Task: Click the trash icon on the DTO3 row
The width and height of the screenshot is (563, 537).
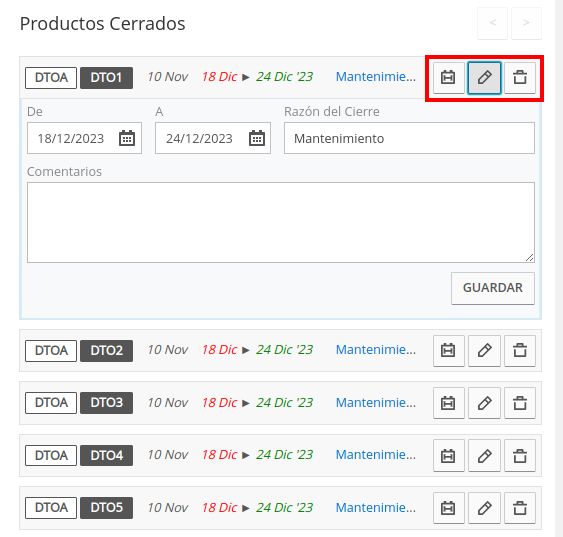Action: (520, 403)
